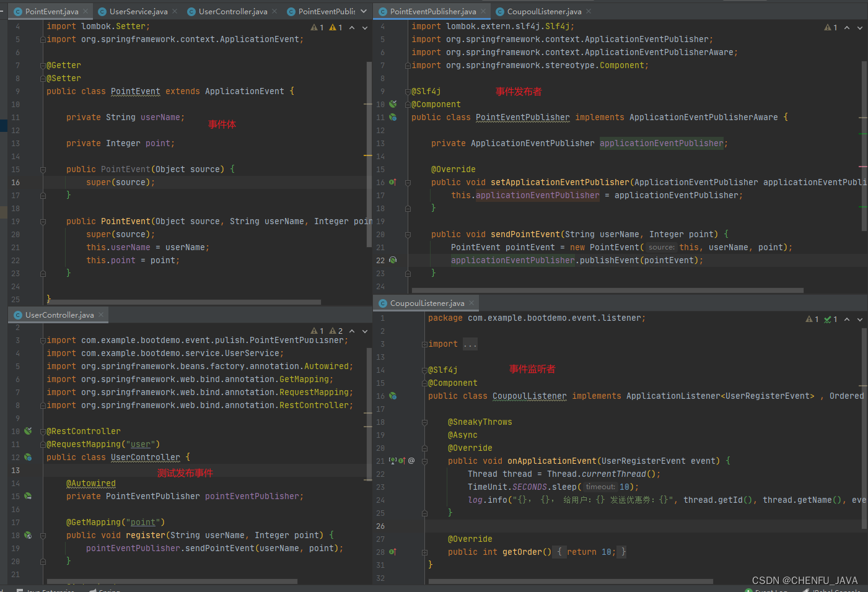
Task: Click warning indicator in PointEventPublisher.java editor
Action: 831,27
